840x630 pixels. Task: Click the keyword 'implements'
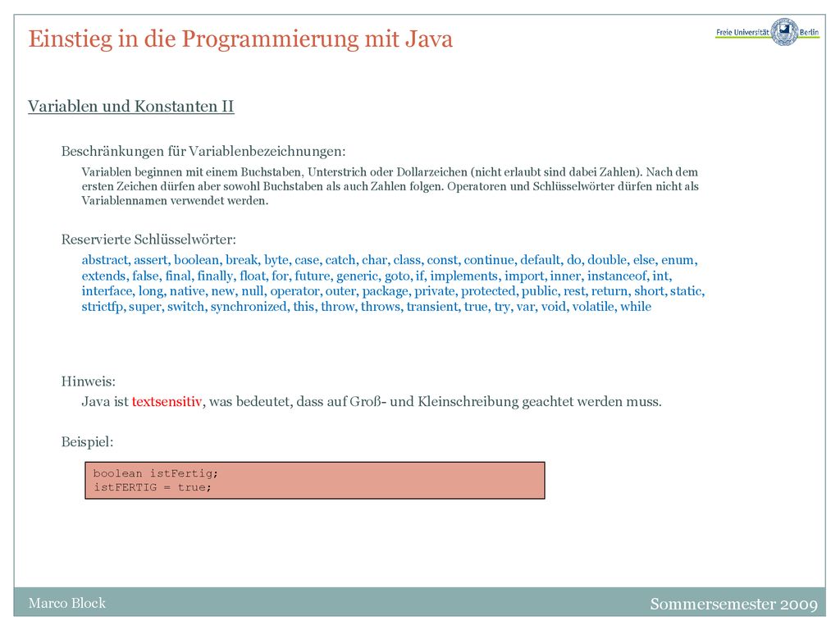[x=464, y=276]
